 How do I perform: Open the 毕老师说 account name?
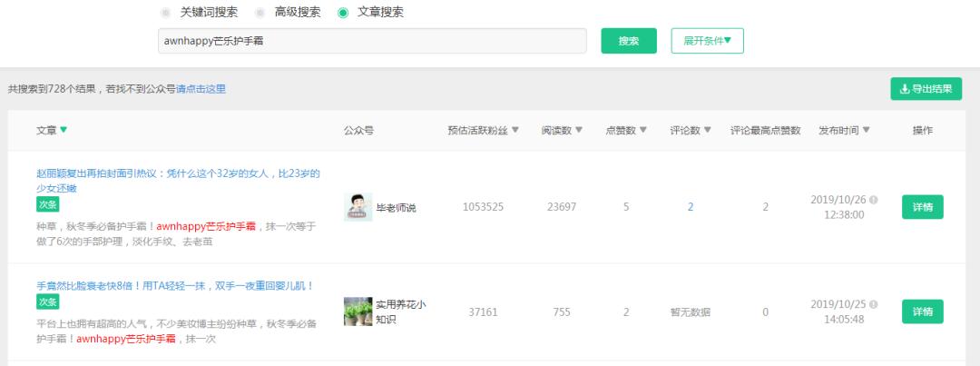(x=396, y=208)
